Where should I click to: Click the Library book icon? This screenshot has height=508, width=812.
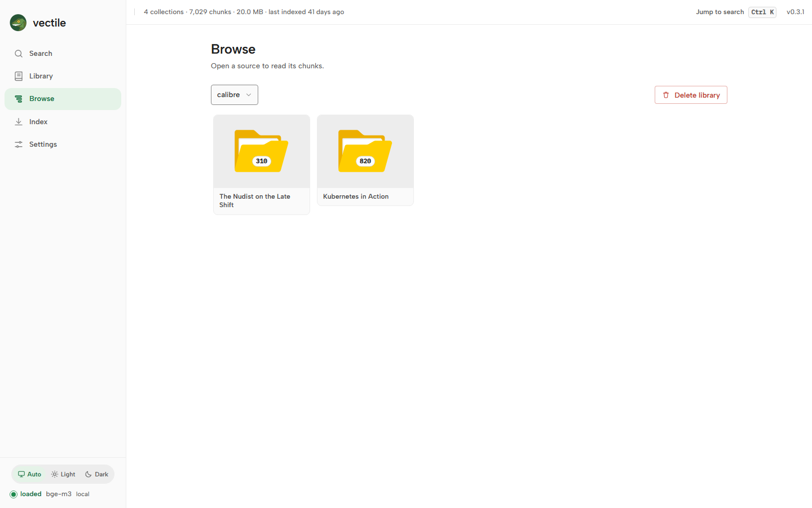click(19, 76)
